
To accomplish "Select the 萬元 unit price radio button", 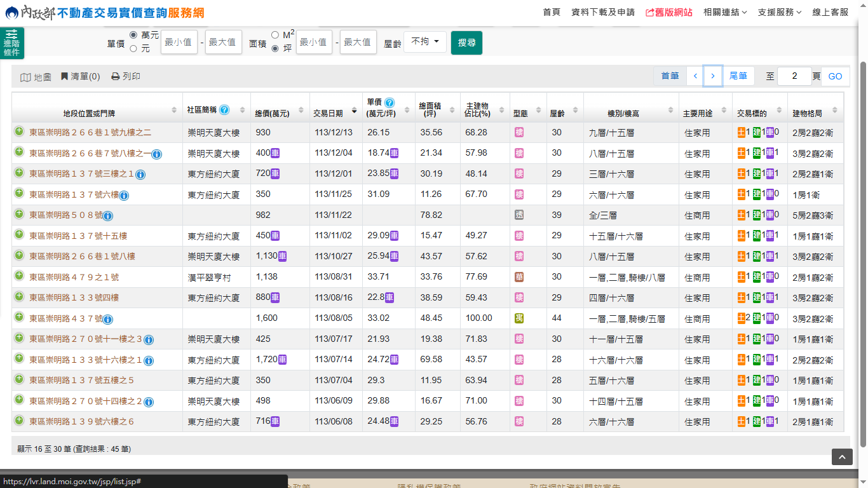I will coord(133,35).
